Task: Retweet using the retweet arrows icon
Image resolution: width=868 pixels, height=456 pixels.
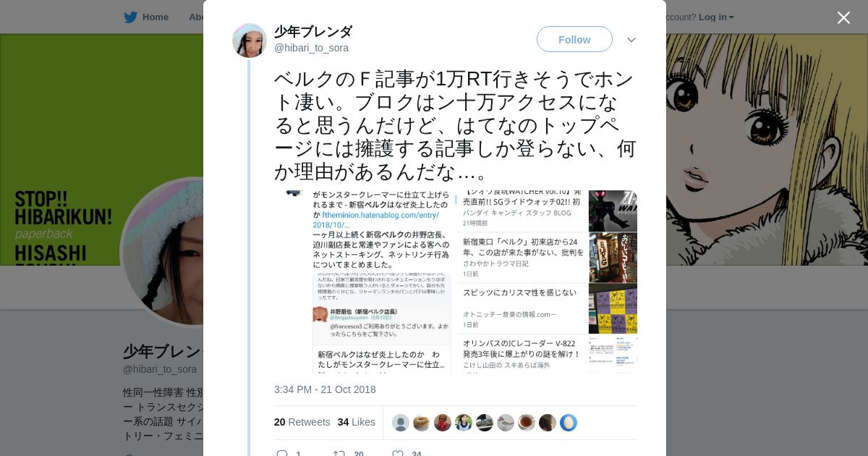Action: [x=339, y=454]
